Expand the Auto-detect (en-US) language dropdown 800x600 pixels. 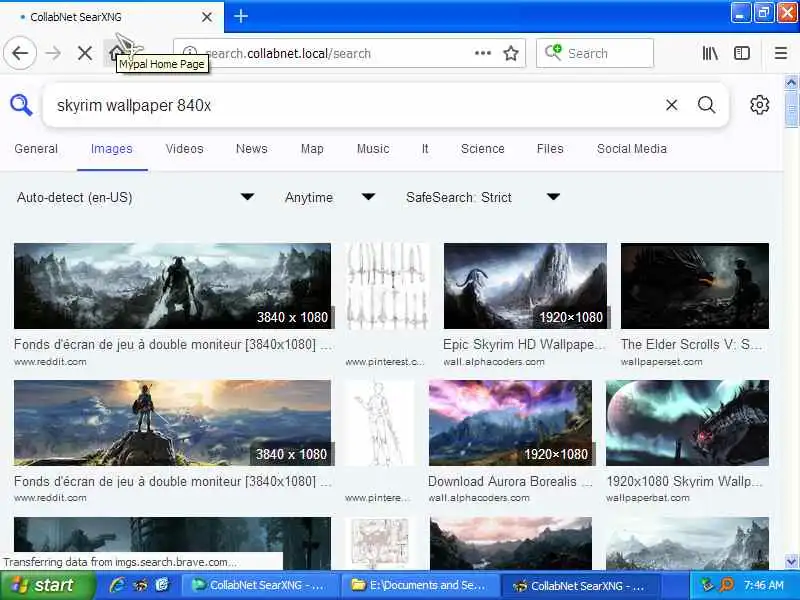pos(135,197)
